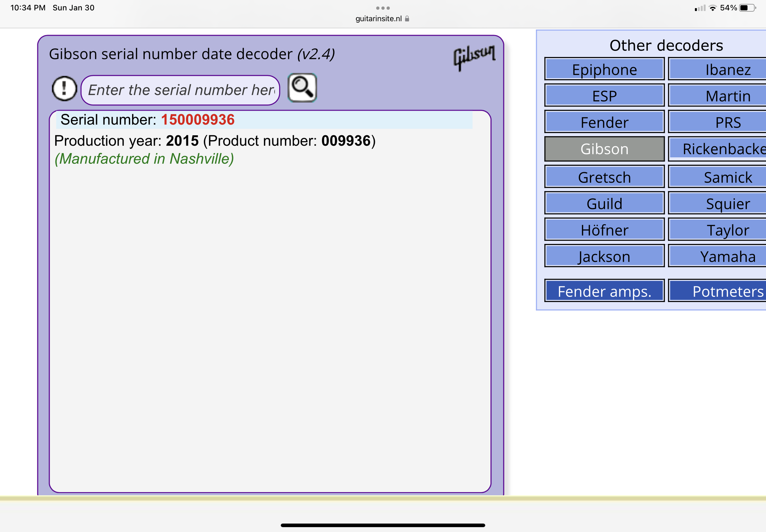
Task: Open the Rickenbacker decoder
Action: [x=717, y=149]
